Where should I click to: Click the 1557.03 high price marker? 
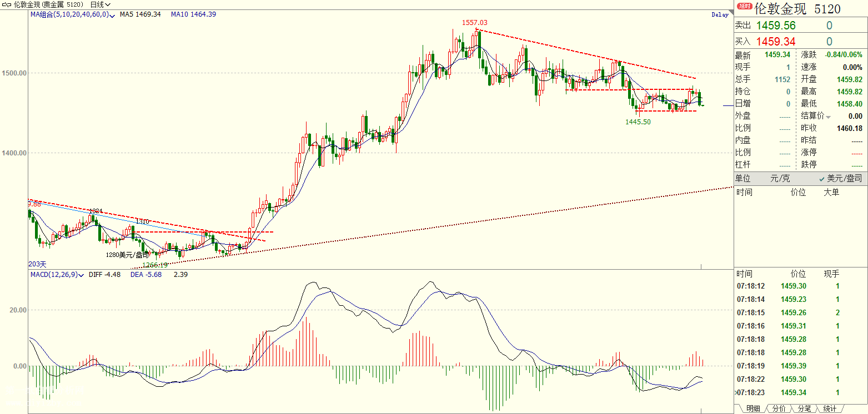(x=474, y=22)
